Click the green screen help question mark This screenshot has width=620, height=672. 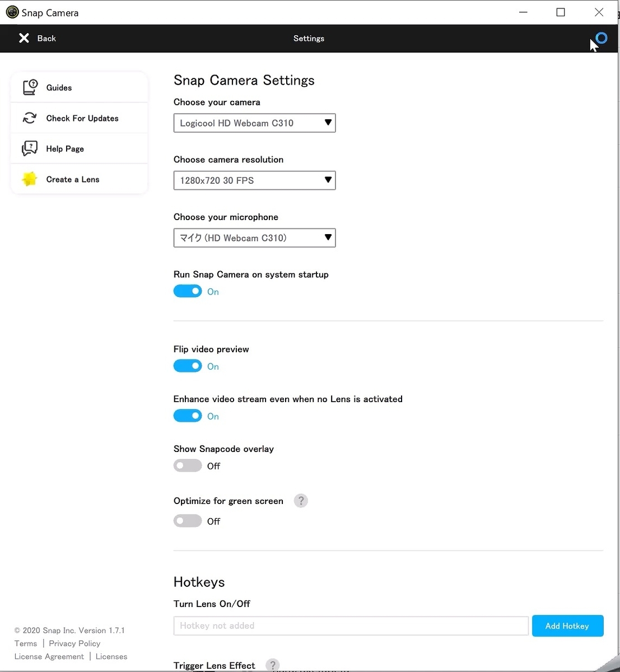301,501
